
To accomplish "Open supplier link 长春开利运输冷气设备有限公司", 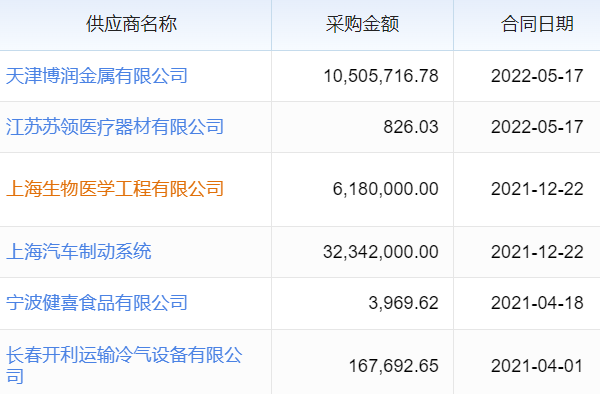I will [x=124, y=365].
